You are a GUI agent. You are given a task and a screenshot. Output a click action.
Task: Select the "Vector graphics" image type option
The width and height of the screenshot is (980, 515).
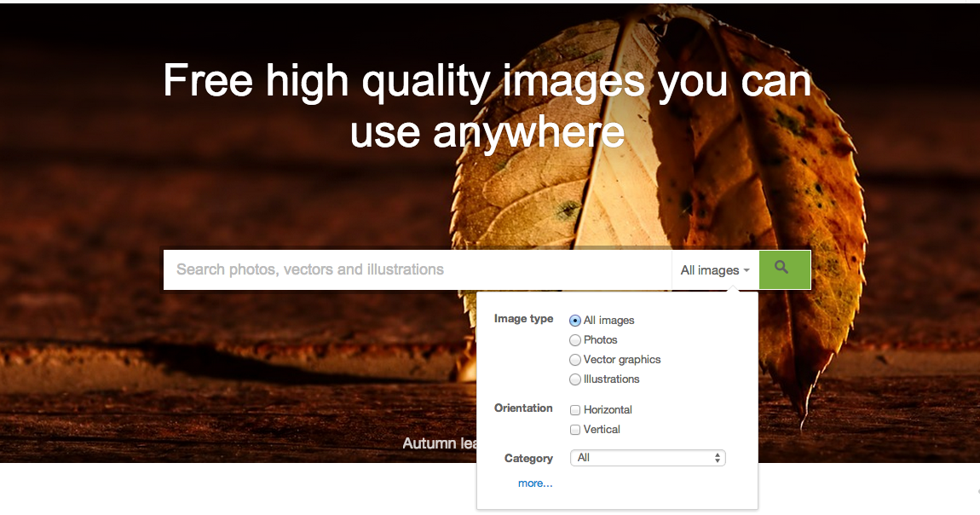[575, 359]
